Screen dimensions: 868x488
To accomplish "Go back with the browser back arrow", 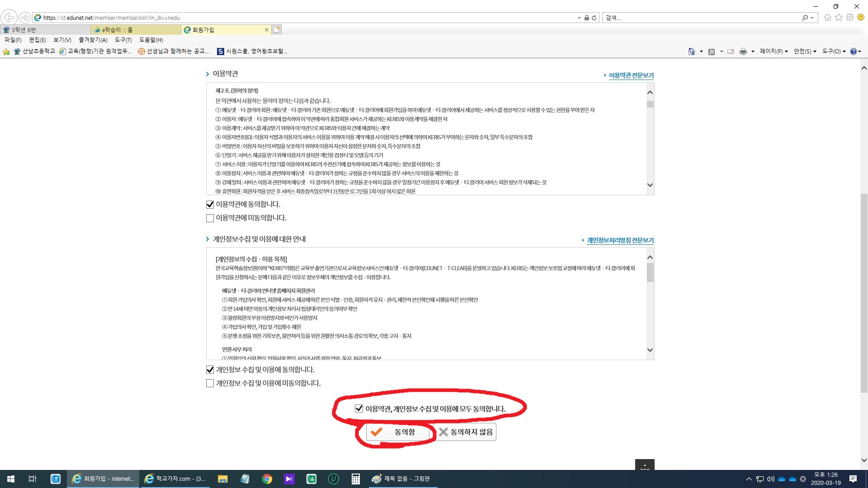I will point(9,18).
